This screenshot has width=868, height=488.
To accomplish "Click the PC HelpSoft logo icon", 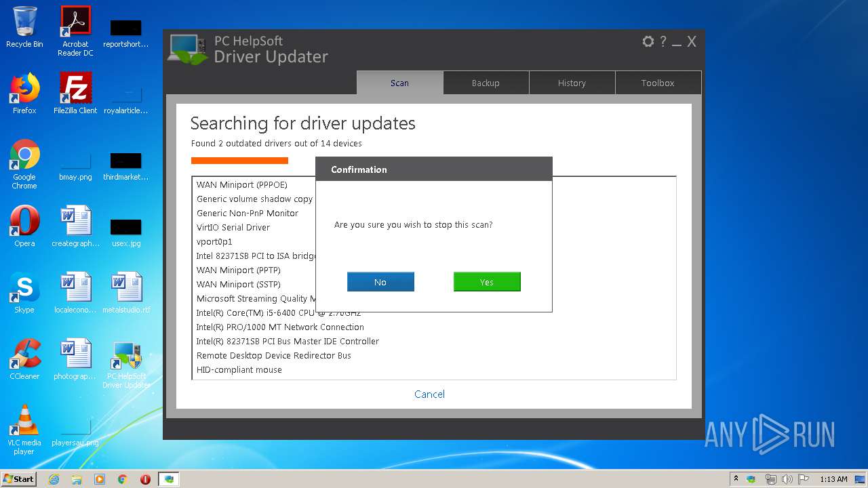I will point(189,49).
